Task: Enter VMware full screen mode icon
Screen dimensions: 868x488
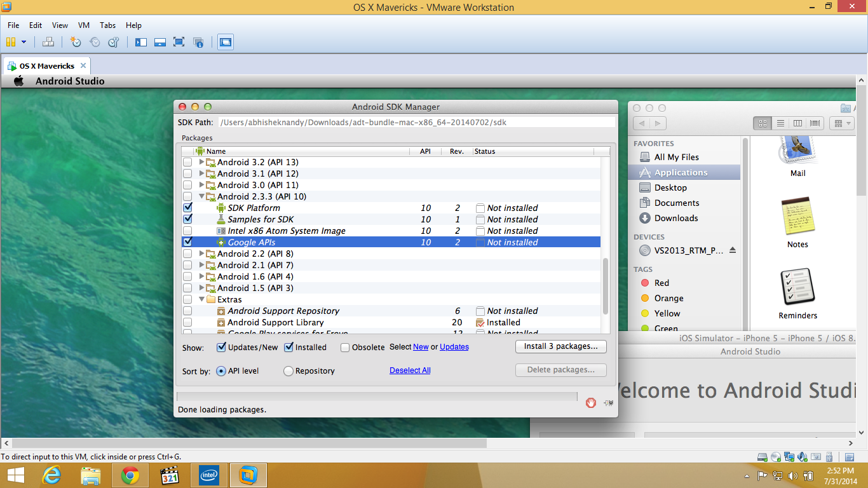Action: tap(179, 42)
